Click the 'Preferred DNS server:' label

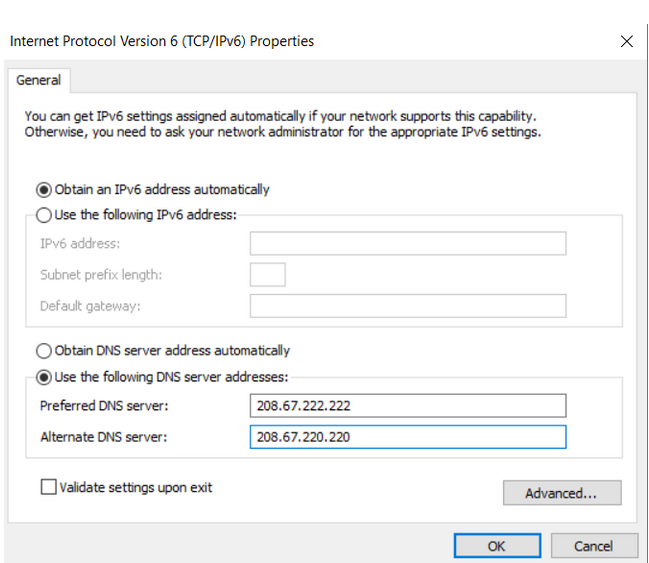[x=104, y=406]
